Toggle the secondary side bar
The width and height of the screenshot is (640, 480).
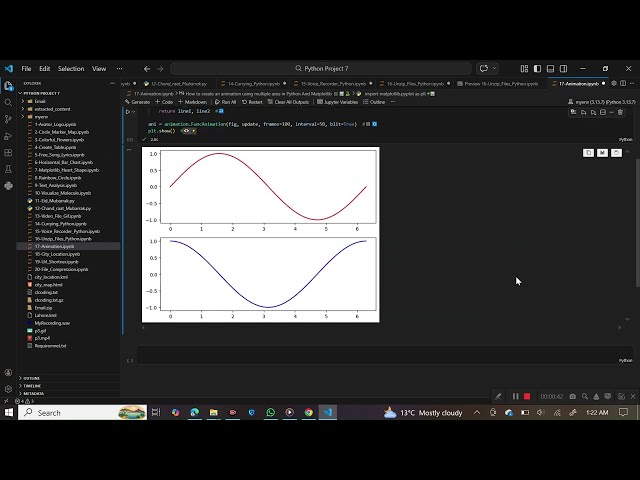[564, 69]
